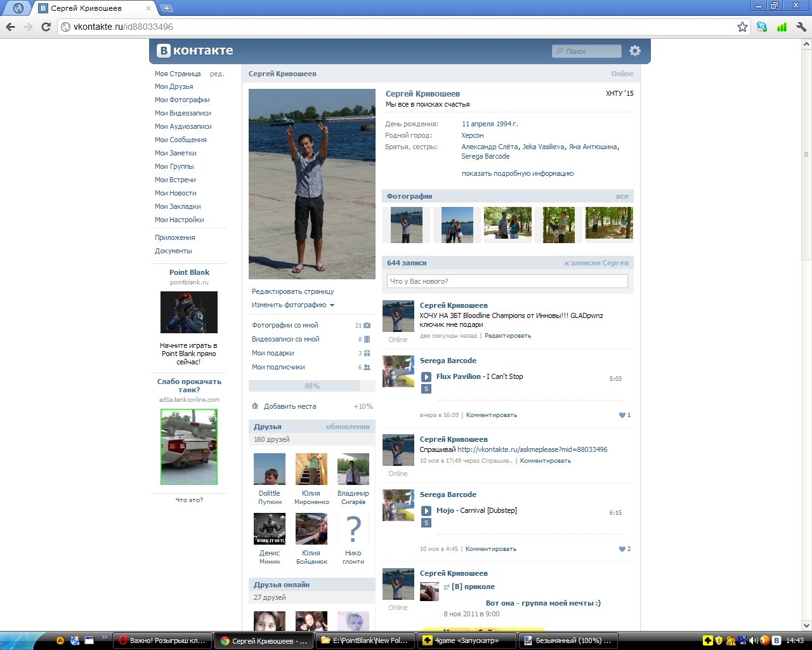Bookmark this page with the star icon
The height and width of the screenshot is (650, 812).
[x=742, y=27]
